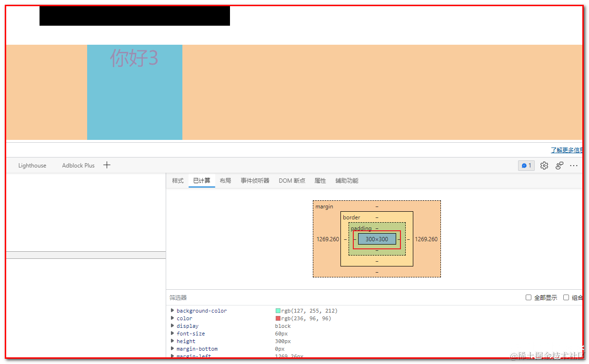The height and width of the screenshot is (364, 589).
Task: Select the 300×300 content box in the diagram
Action: click(x=377, y=239)
